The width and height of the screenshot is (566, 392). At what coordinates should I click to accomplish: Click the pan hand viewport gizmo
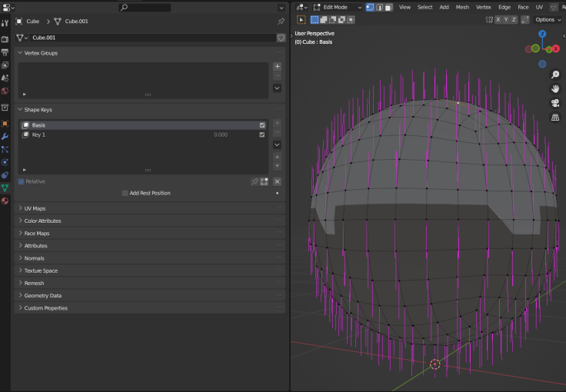click(555, 88)
